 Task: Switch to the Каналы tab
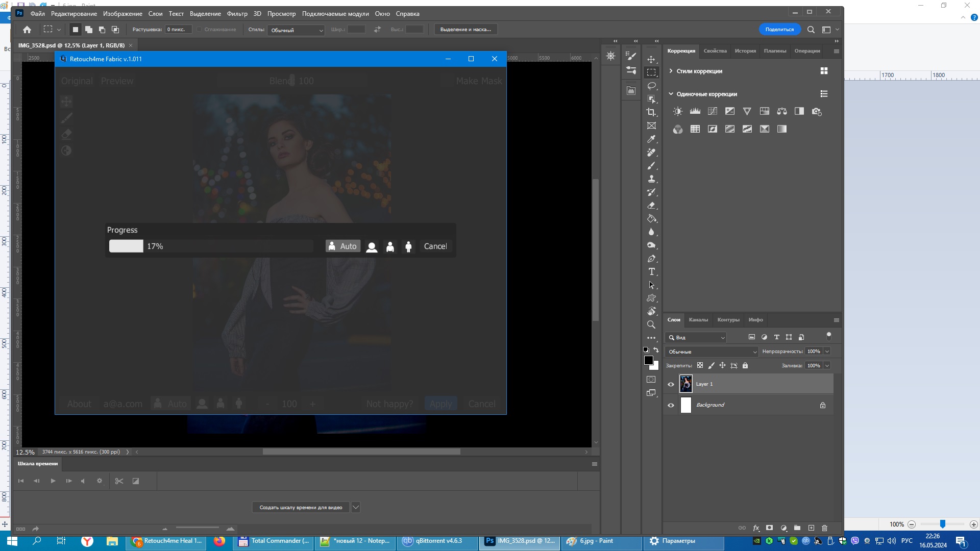(x=698, y=320)
